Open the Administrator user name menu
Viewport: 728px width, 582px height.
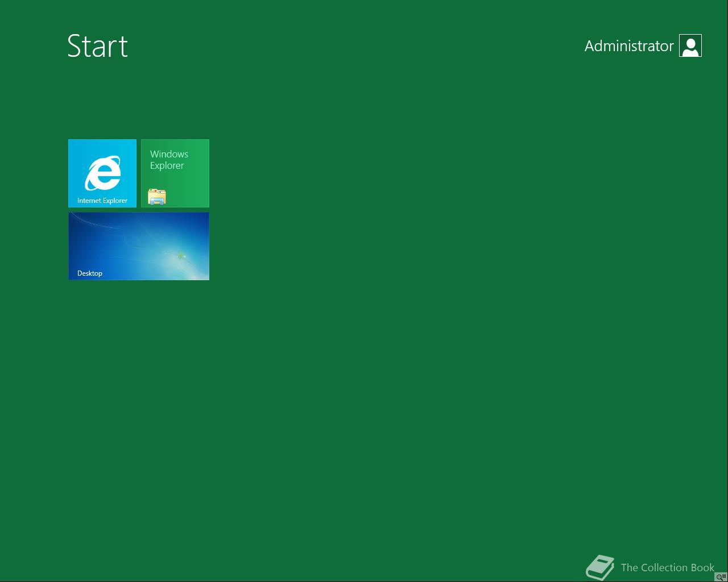pyautogui.click(x=629, y=46)
